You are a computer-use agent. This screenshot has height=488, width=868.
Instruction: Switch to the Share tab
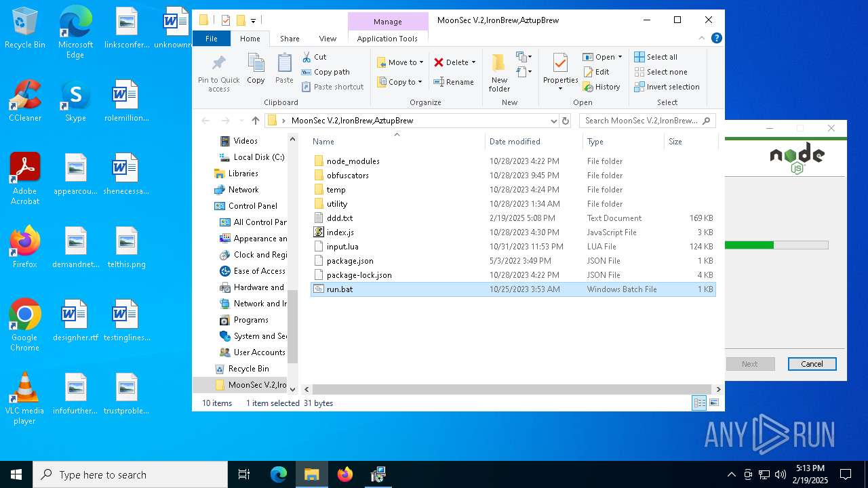coord(290,39)
